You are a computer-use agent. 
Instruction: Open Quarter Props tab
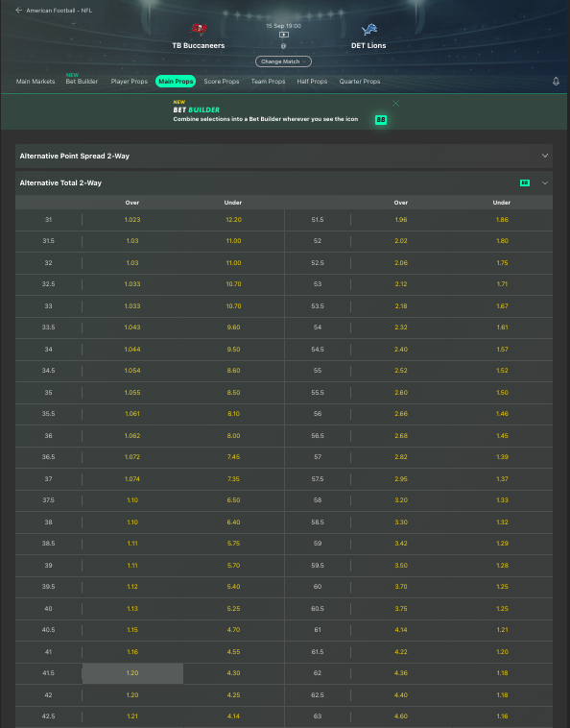[x=360, y=82]
